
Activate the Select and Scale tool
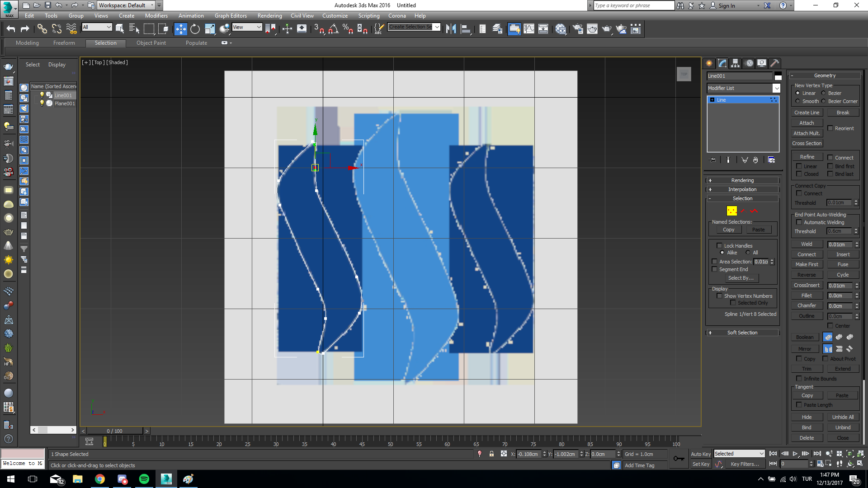210,29
